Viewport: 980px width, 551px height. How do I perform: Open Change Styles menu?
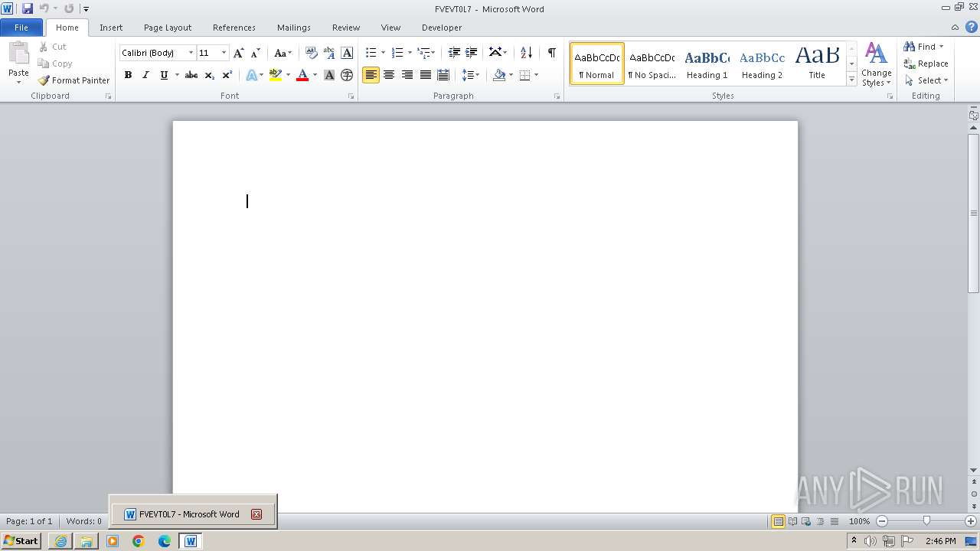coord(877,64)
